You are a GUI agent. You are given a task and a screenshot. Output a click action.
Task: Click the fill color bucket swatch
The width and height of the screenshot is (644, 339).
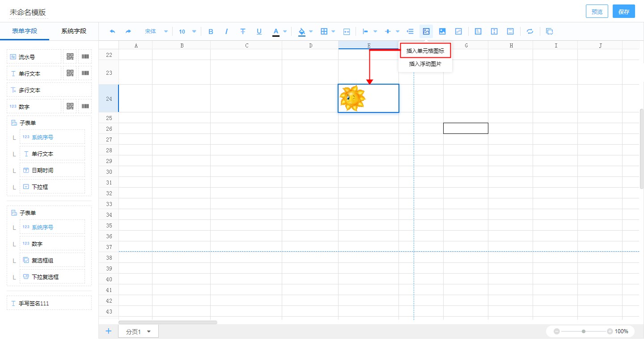301,31
